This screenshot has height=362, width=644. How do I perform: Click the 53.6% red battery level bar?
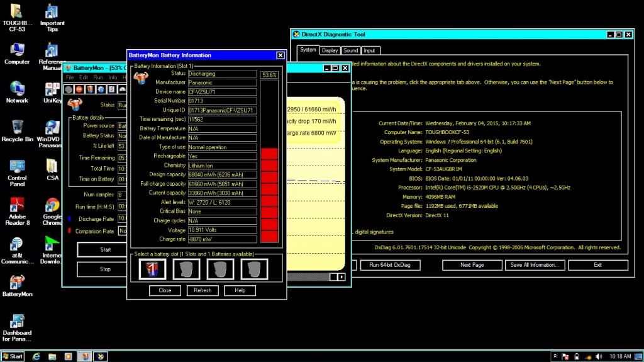[x=269, y=195]
